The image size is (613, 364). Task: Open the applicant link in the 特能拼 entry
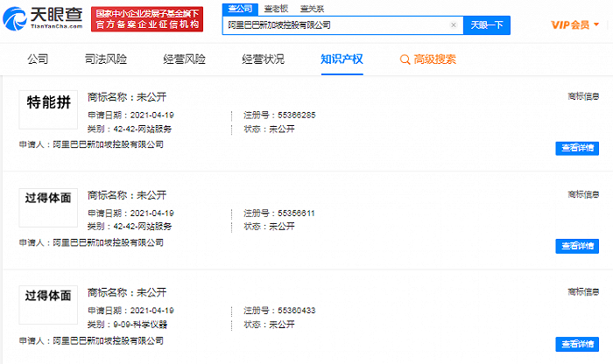point(109,144)
